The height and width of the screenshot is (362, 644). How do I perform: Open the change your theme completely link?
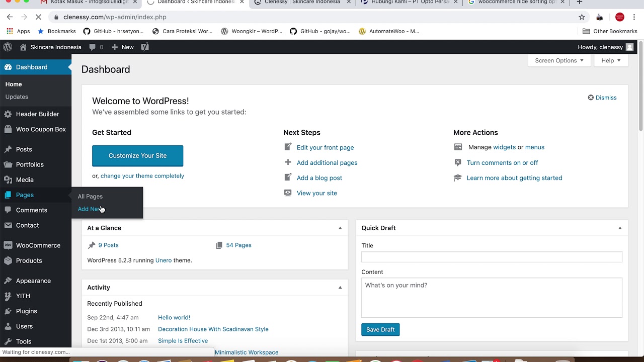coord(142,176)
